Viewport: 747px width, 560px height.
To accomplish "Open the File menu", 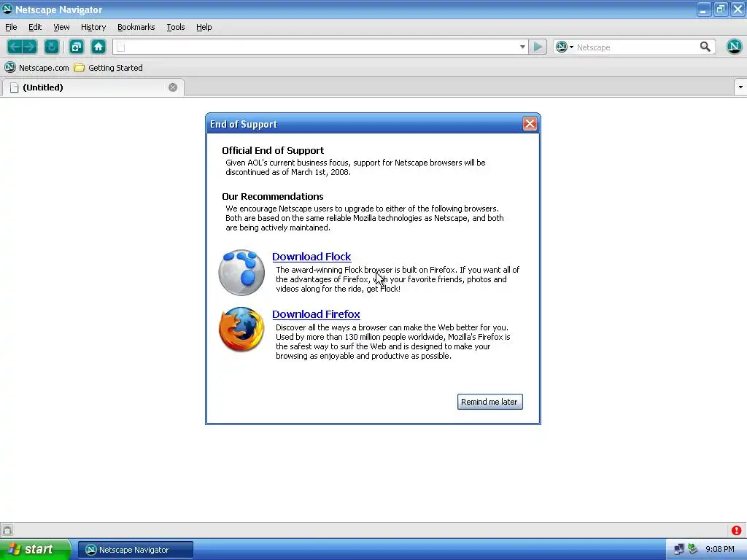I will tap(11, 27).
